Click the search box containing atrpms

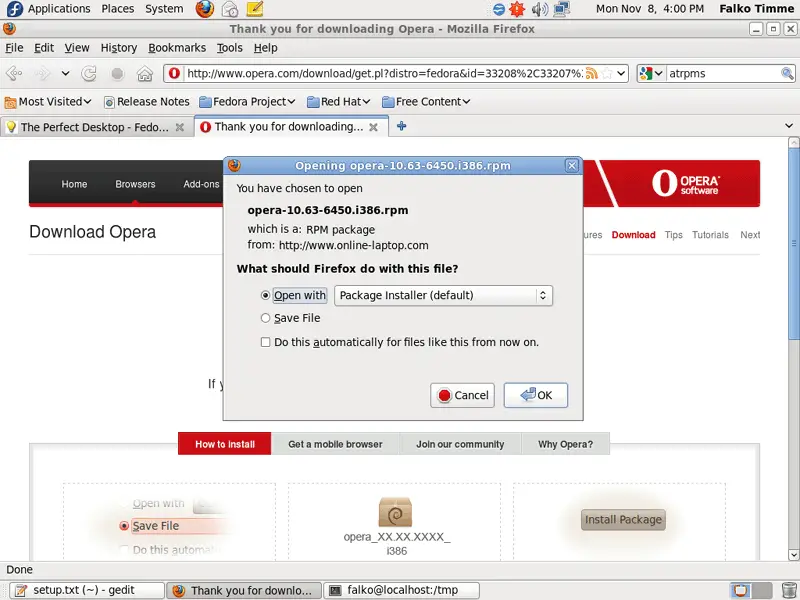[722, 73]
